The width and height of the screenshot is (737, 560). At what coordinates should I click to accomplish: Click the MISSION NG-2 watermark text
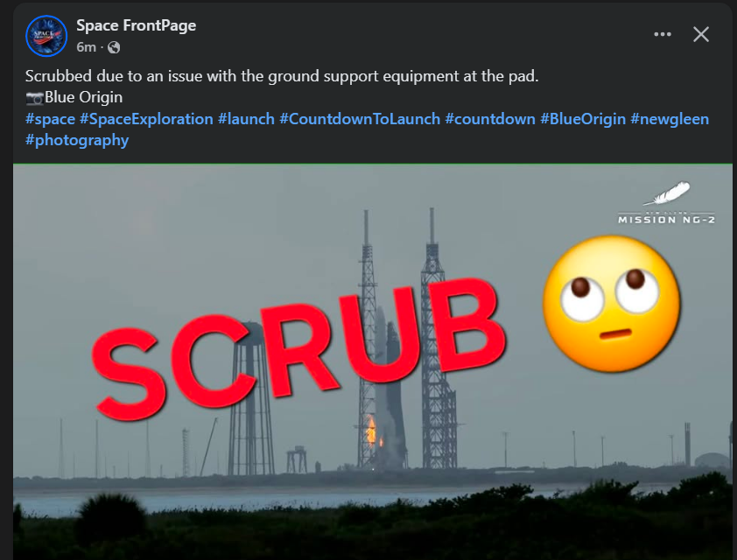[666, 220]
